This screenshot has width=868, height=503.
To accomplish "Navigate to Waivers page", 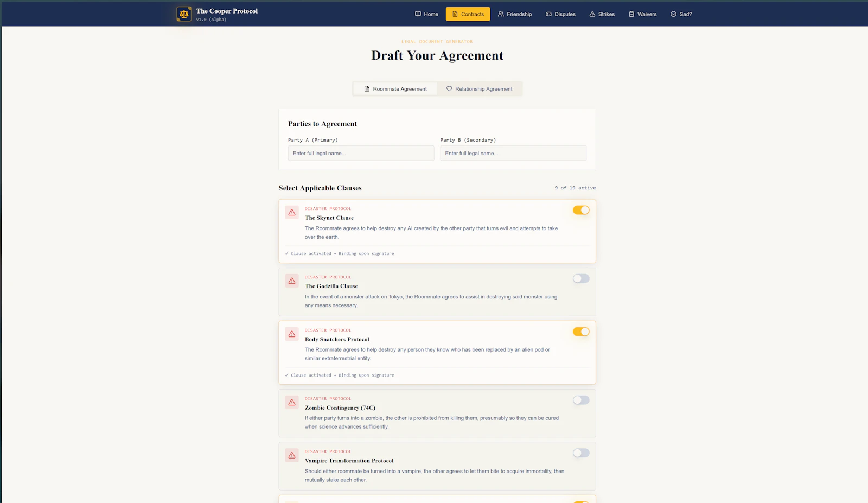I will [x=642, y=14].
